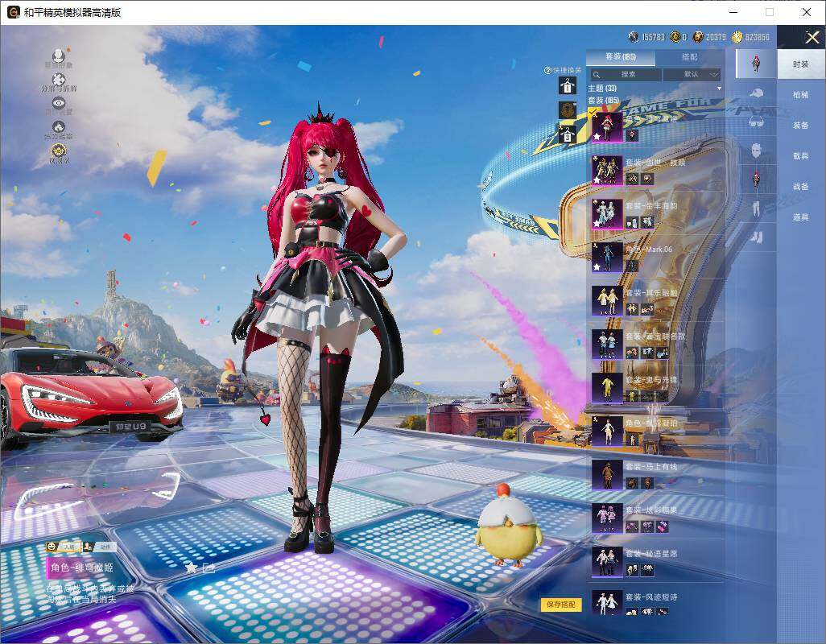Click the 823856 gold currency icon

pos(737,37)
